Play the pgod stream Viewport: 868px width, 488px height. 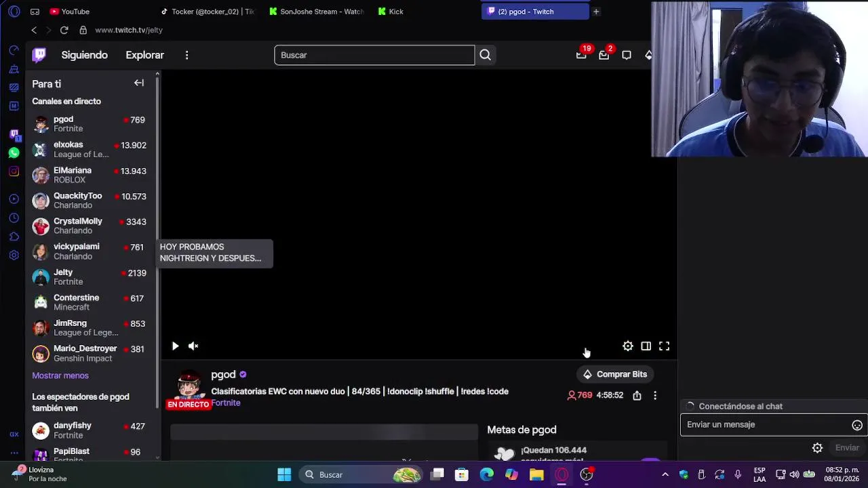[175, 346]
